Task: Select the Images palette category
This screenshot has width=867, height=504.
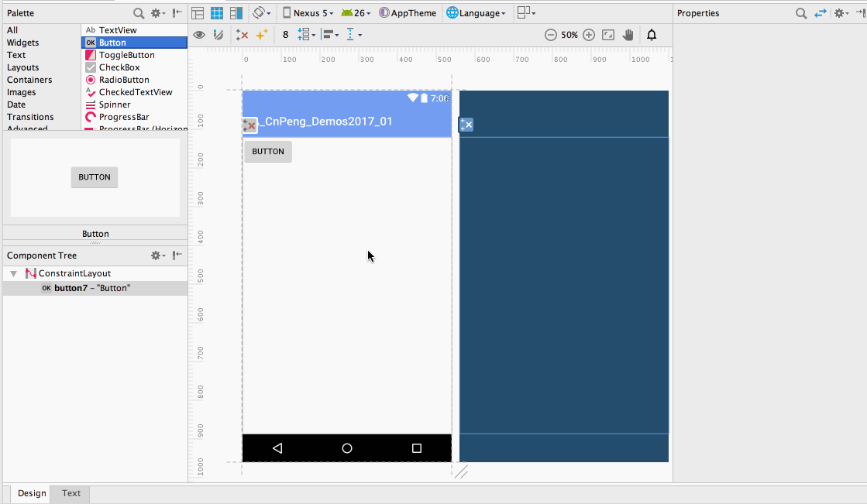Action: point(21,92)
